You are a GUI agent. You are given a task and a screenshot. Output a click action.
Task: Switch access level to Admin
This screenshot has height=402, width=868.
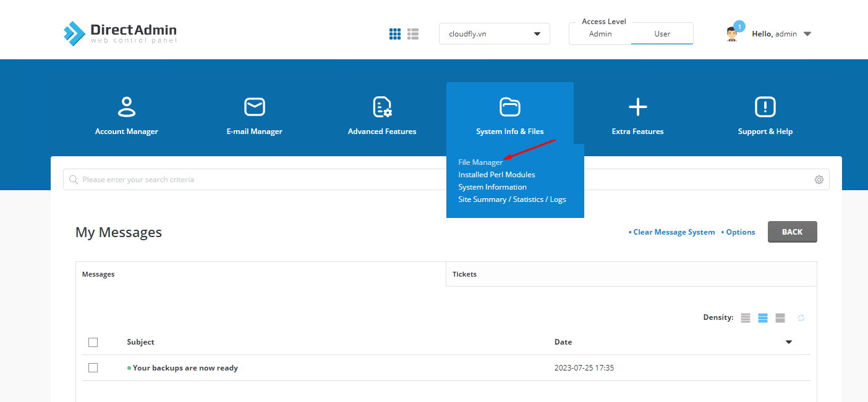click(600, 34)
